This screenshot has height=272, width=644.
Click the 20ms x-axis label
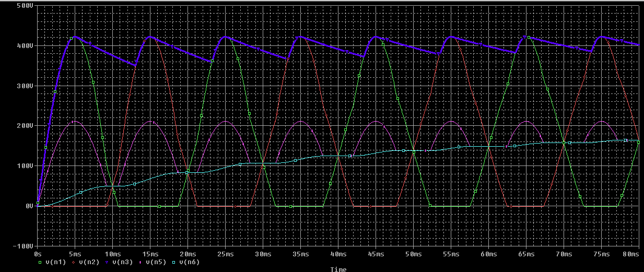pos(188,254)
